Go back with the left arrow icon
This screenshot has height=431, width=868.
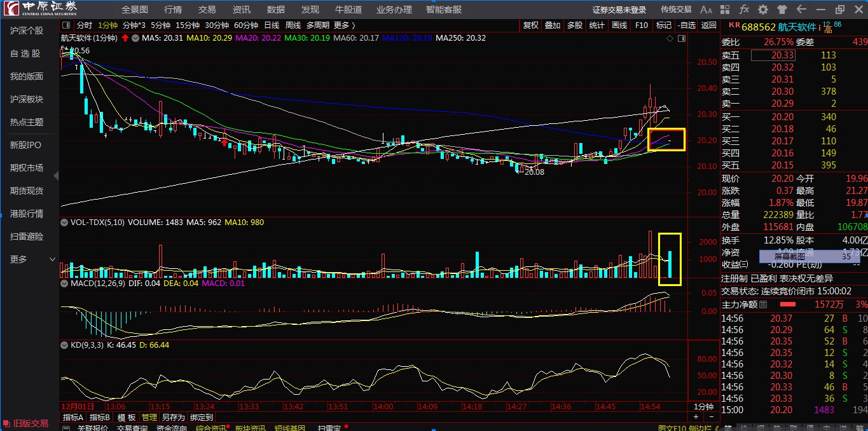pyautogui.click(x=802, y=10)
